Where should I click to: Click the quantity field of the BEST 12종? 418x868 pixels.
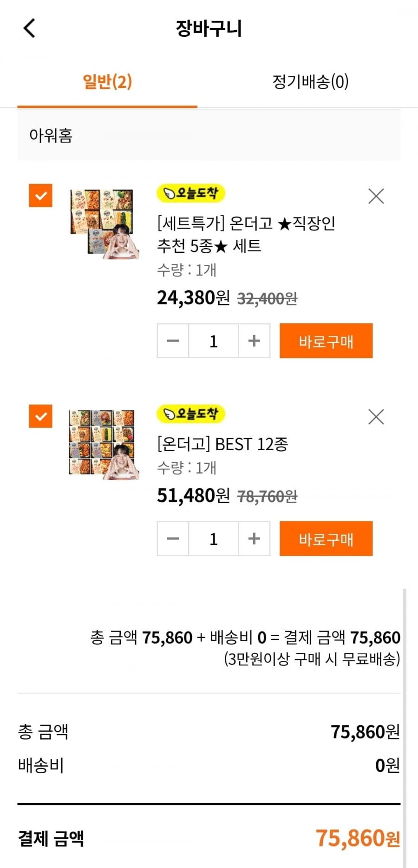(x=214, y=539)
